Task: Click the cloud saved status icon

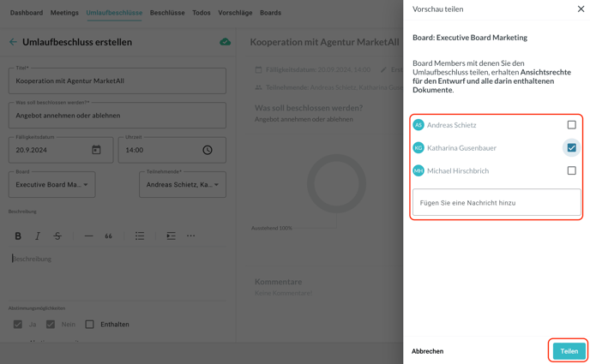Action: pyautogui.click(x=225, y=42)
